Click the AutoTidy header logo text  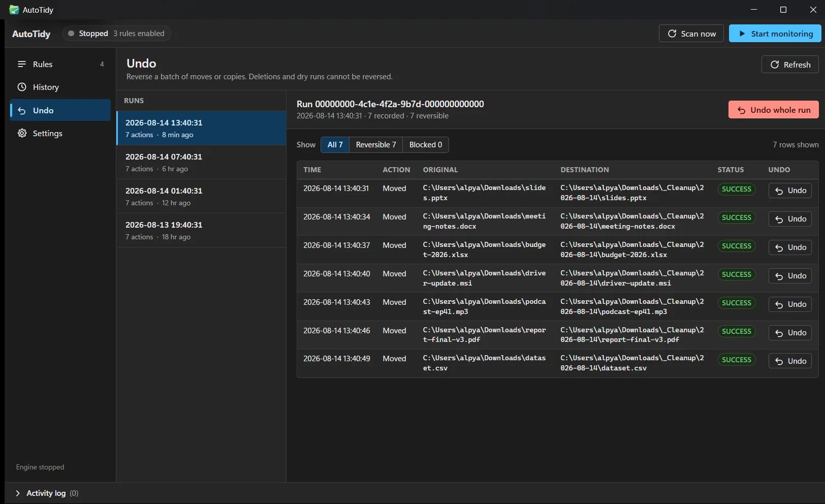tap(31, 34)
